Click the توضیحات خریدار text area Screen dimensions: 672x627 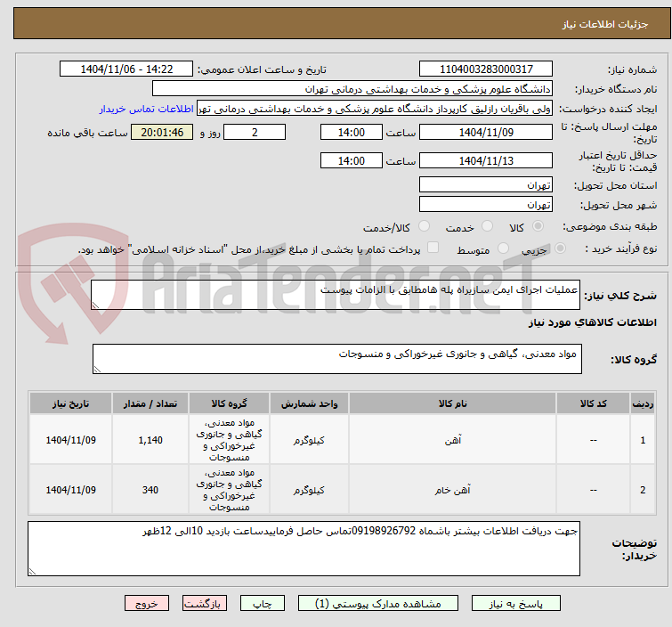pos(304,549)
